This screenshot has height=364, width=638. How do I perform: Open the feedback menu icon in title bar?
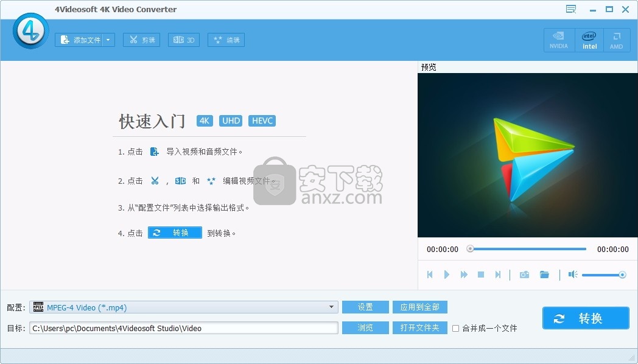[571, 9]
